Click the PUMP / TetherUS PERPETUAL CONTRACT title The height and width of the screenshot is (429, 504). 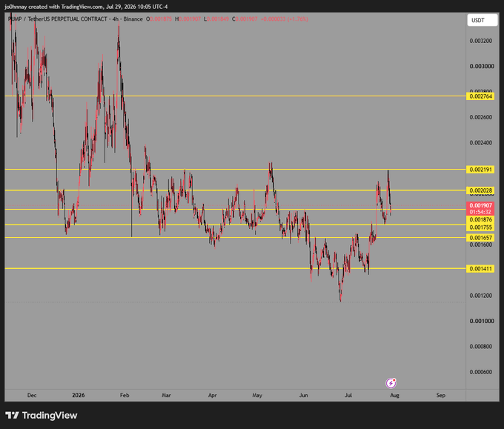pos(58,19)
